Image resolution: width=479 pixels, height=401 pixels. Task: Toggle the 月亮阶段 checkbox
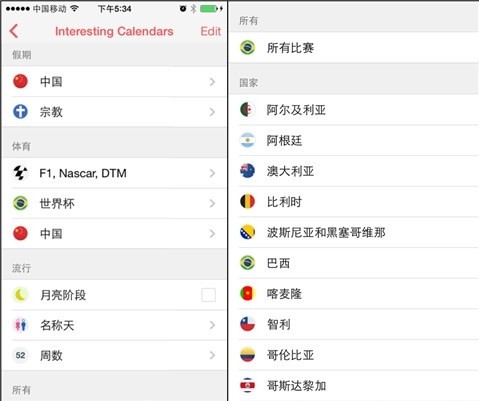tap(208, 295)
